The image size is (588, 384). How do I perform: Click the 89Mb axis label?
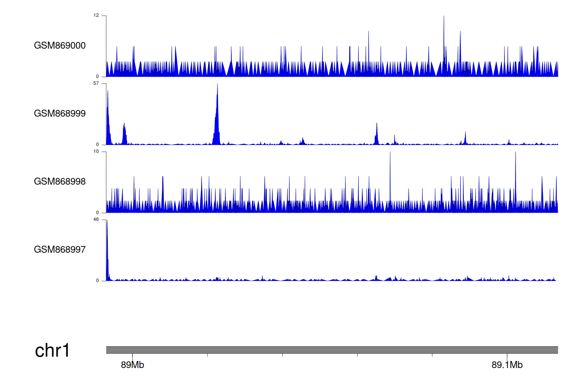pos(132,365)
